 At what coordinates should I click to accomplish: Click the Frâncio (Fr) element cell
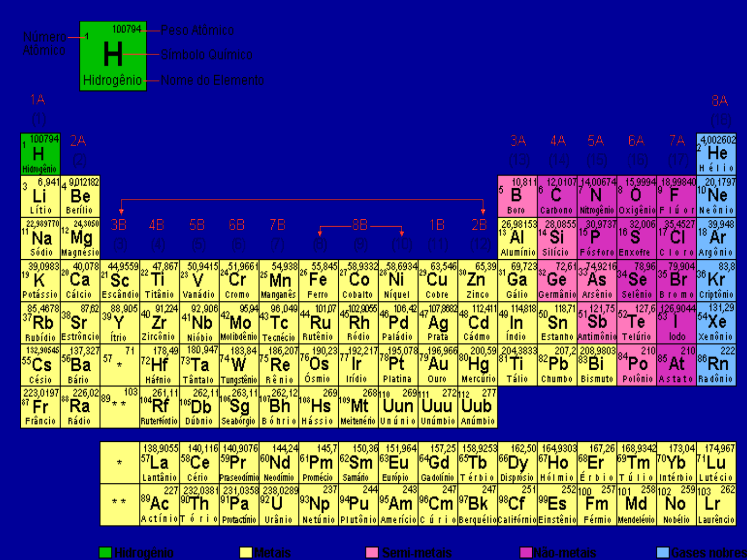(x=40, y=407)
